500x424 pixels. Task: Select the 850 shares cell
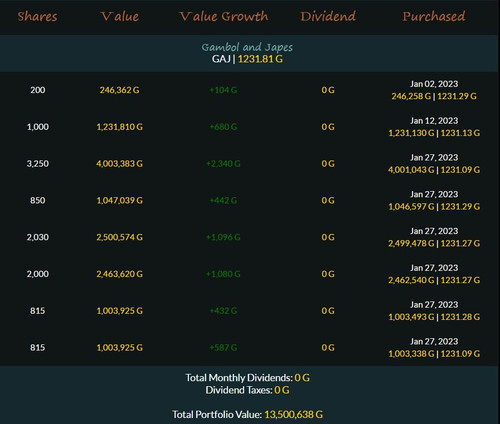[38, 200]
